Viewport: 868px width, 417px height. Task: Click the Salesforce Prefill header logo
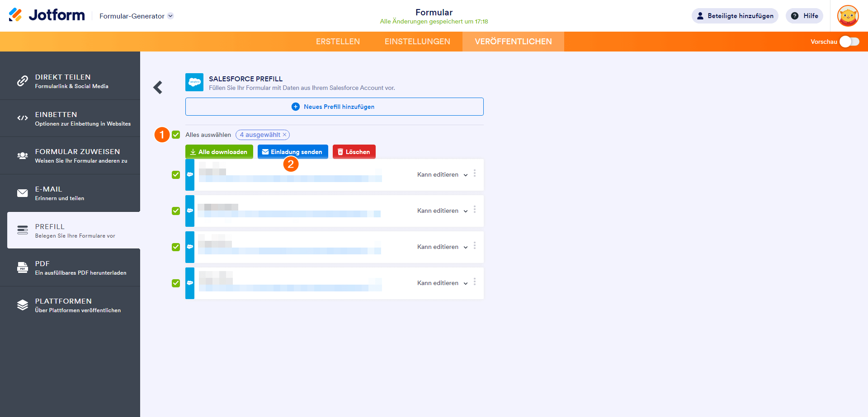[x=194, y=82]
